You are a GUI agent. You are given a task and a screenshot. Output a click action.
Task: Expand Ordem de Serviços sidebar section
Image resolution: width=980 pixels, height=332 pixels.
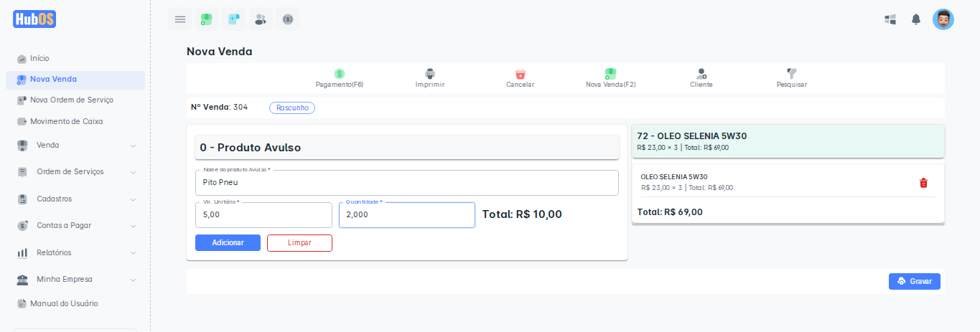75,172
